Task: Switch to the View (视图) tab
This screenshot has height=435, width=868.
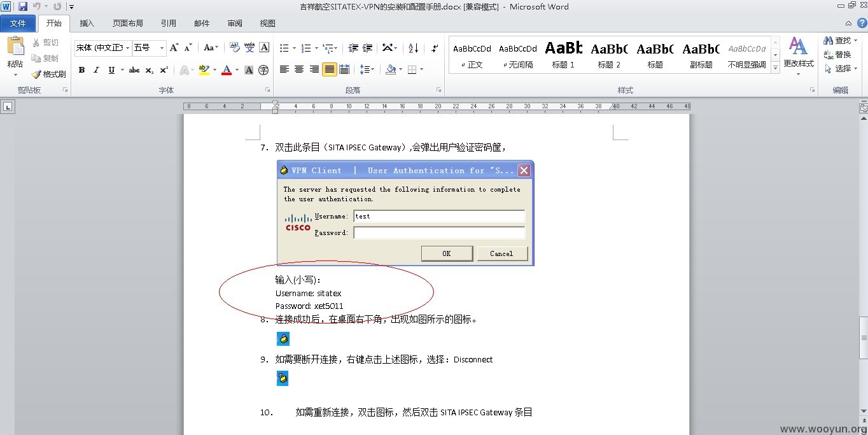Action: pos(268,23)
